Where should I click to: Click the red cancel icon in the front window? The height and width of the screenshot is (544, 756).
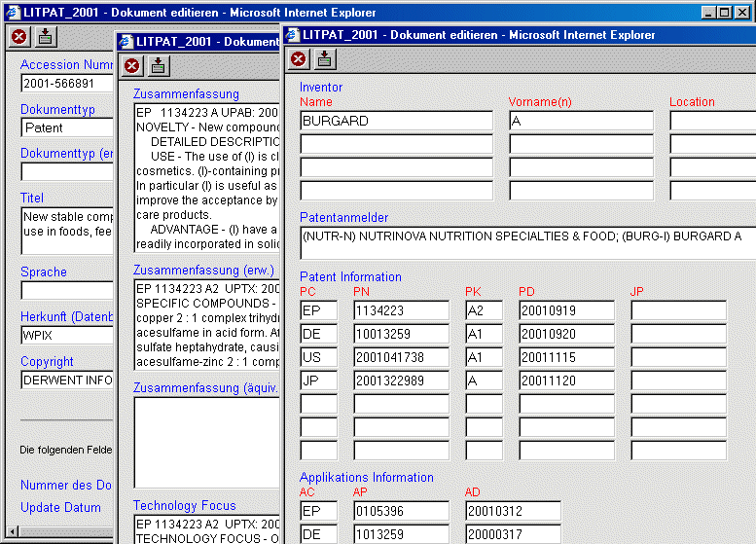point(299,59)
